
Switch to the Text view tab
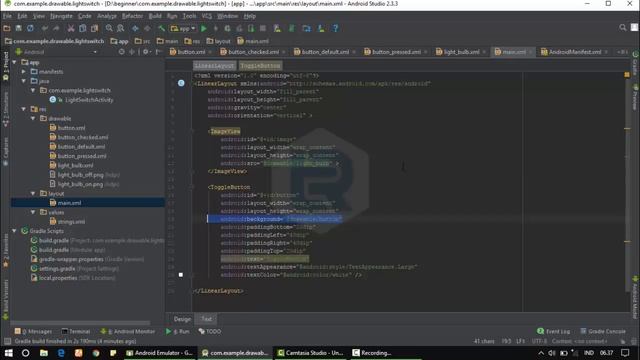click(207, 319)
